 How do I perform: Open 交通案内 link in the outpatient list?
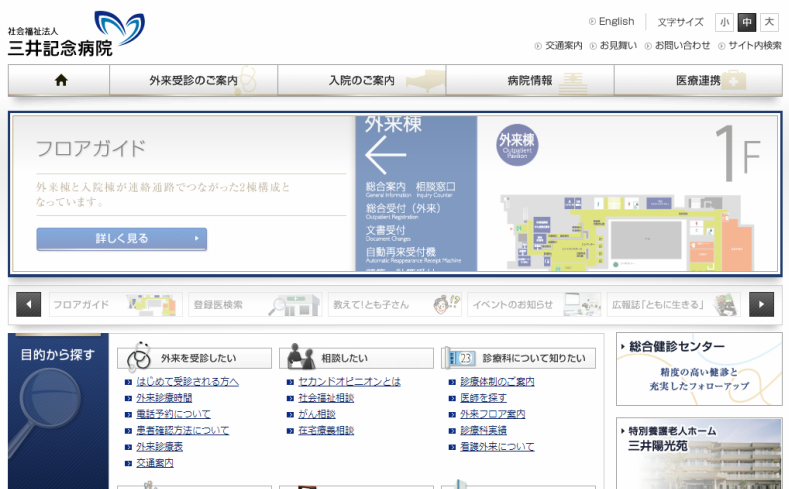pyautogui.click(x=155, y=463)
